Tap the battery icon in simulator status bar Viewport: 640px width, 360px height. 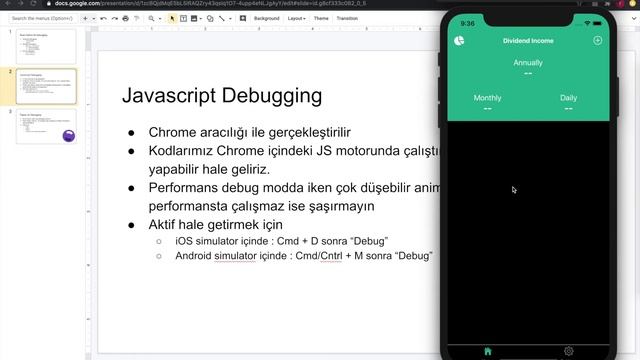(597, 24)
